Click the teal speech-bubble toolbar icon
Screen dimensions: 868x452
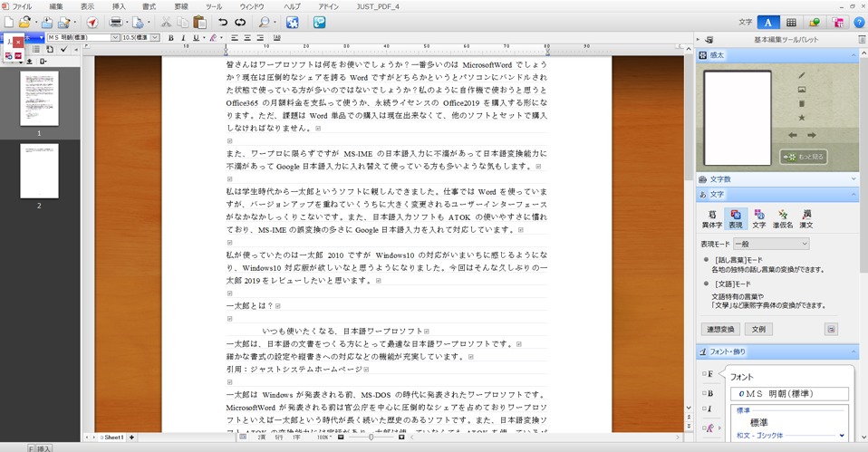(x=320, y=22)
